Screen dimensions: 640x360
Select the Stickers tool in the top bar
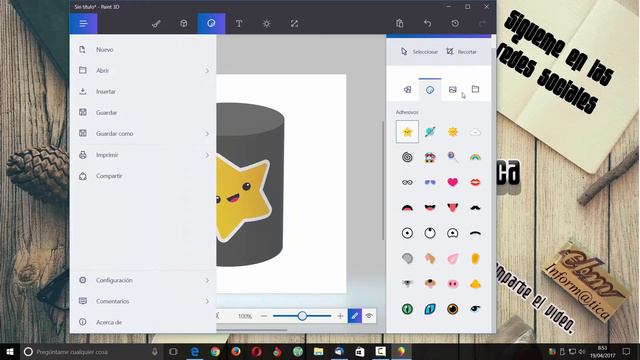point(211,24)
